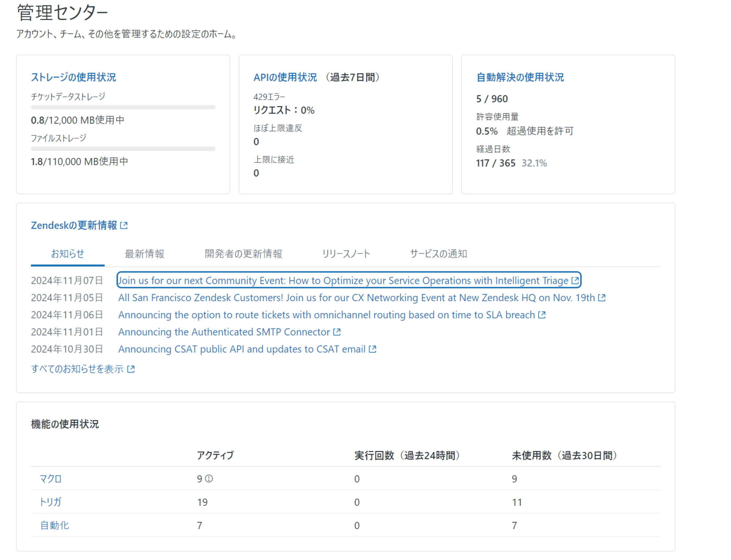
Task: Select the お知らせ tab
Action: coord(68,254)
